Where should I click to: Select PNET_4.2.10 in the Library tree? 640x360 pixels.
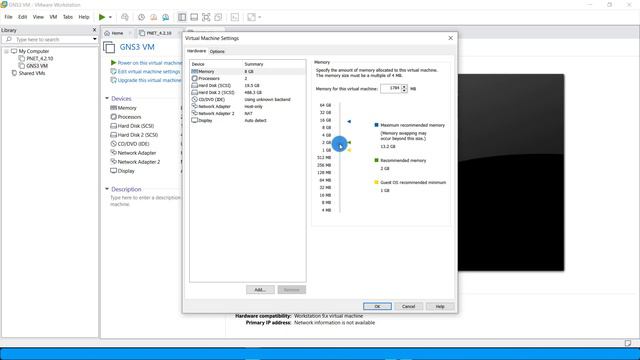(40, 58)
